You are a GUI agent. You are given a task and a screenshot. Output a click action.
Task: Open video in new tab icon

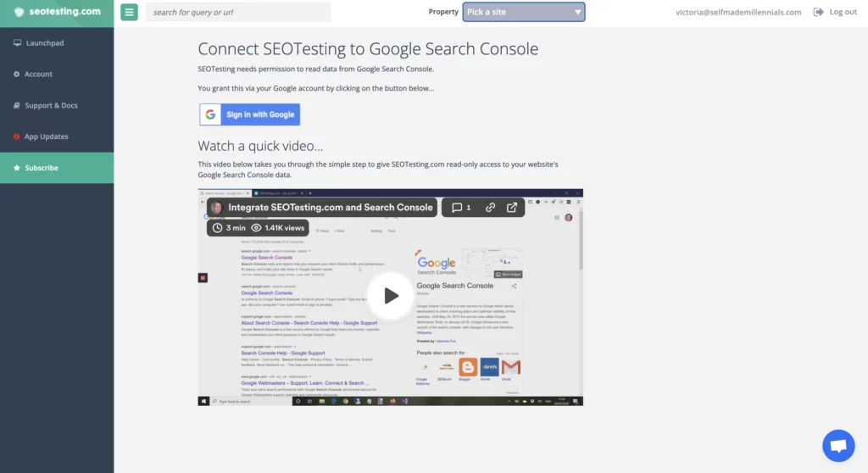pos(512,207)
